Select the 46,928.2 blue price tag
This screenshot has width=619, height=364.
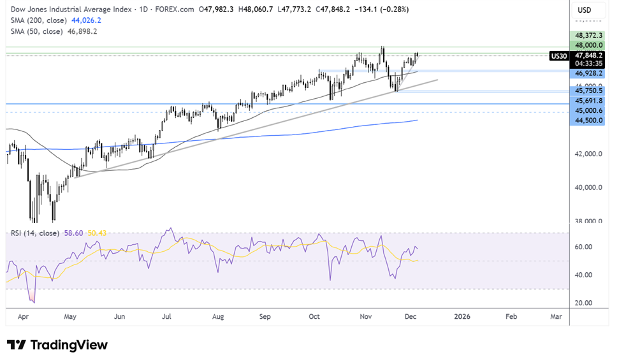[587, 73]
